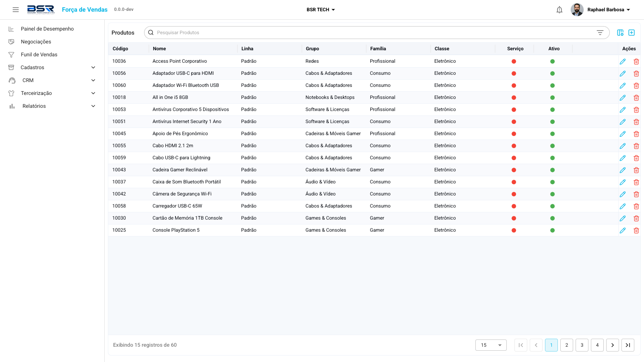Image resolution: width=644 pixels, height=362 pixels.
Task: Click the Força de Vendas title link
Action: pyautogui.click(x=85, y=10)
